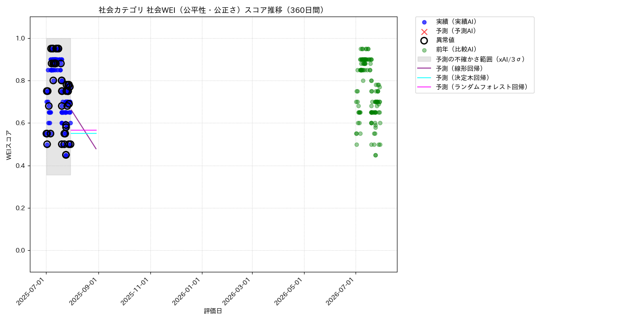The image size is (644, 322).
Task: Click the black circle outlier marker in legend
Action: (424, 40)
